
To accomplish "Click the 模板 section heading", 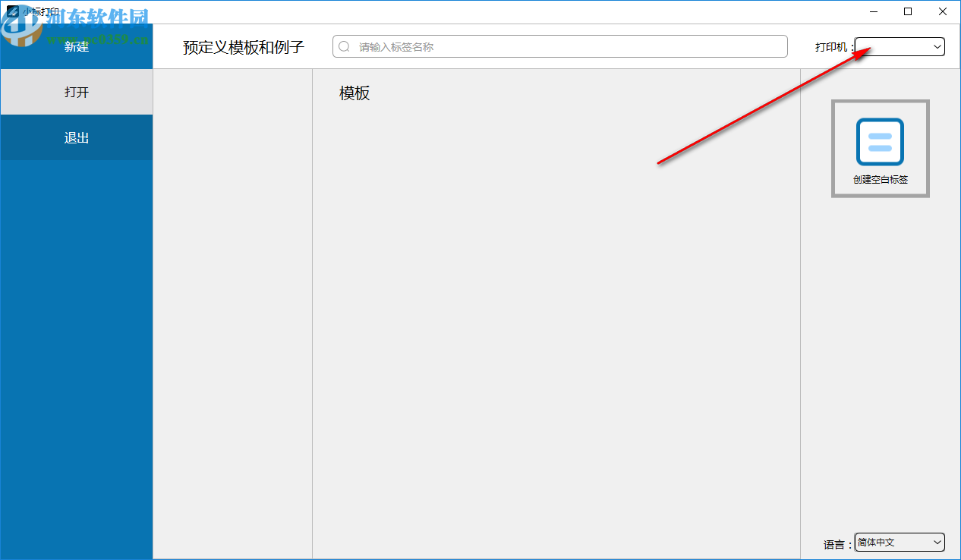I will point(354,93).
